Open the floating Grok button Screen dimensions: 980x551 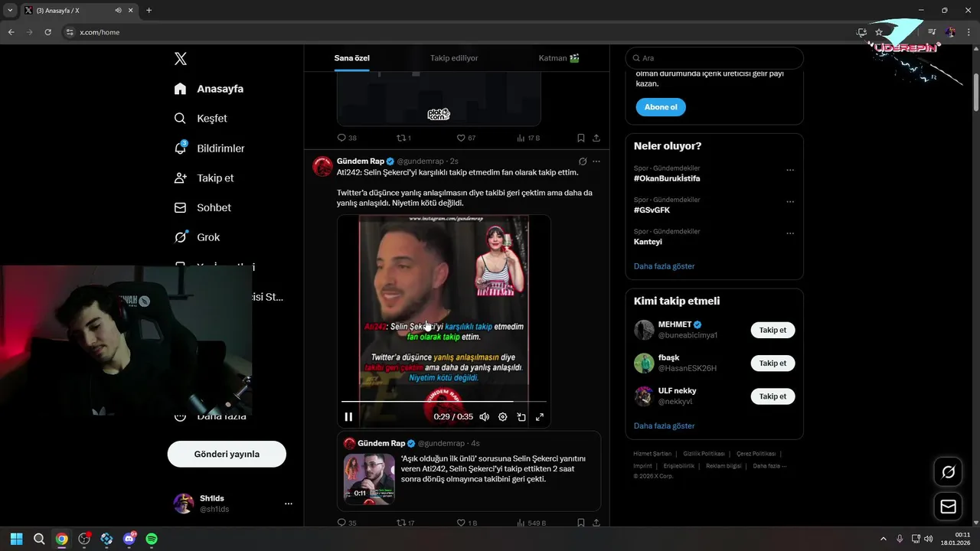(948, 471)
